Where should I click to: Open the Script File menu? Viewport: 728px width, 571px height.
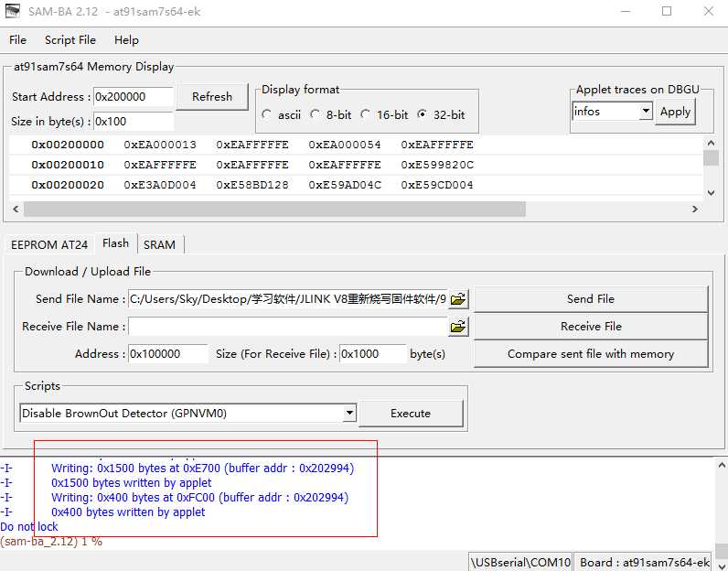70,40
